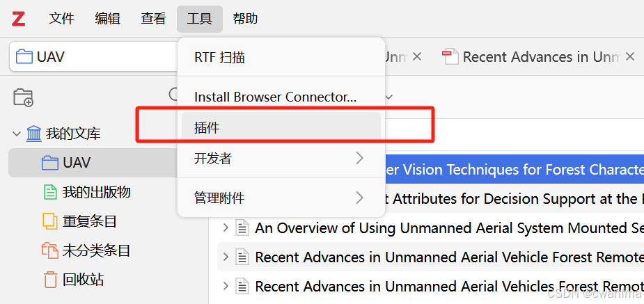Click the My Publications document icon
Screen dimensions: 644x304
pyautogui.click(x=49, y=192)
